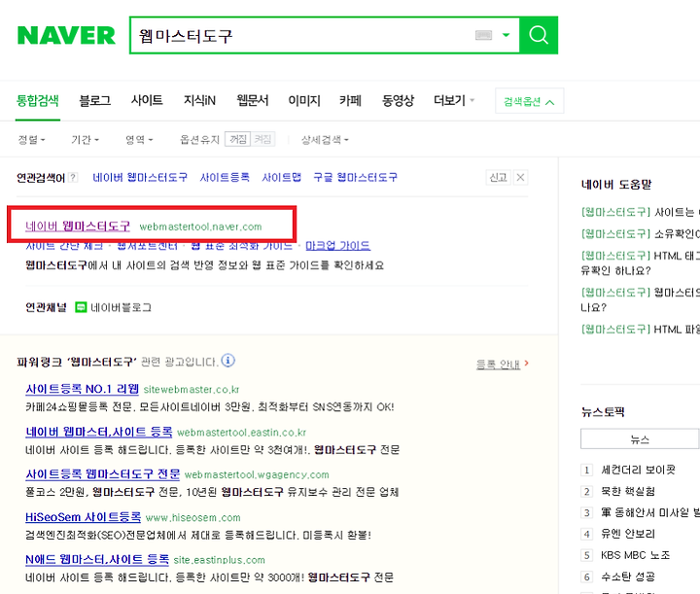Click the green 네이버블로그 channel icon

(x=81, y=307)
